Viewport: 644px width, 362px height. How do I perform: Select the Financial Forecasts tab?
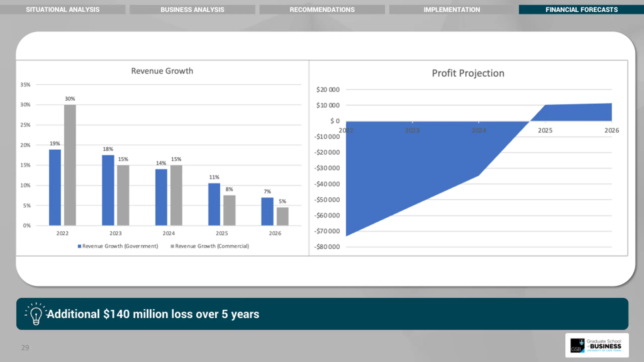[x=581, y=10]
